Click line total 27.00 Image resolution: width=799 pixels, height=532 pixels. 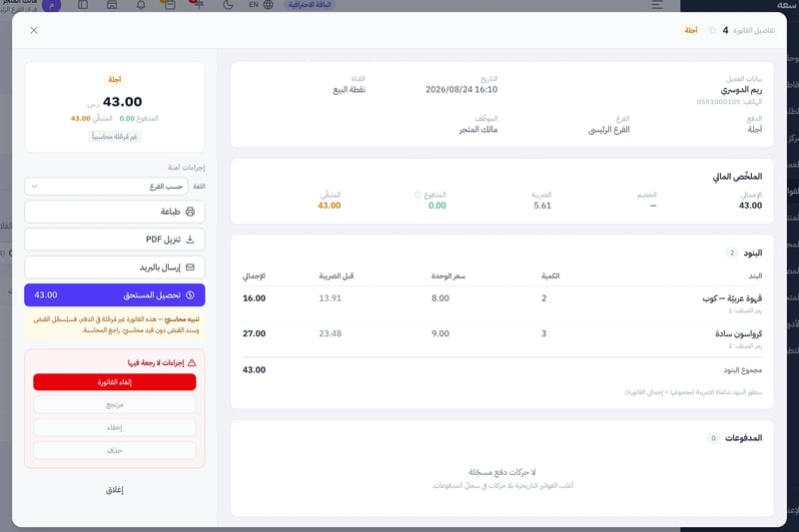click(x=255, y=334)
